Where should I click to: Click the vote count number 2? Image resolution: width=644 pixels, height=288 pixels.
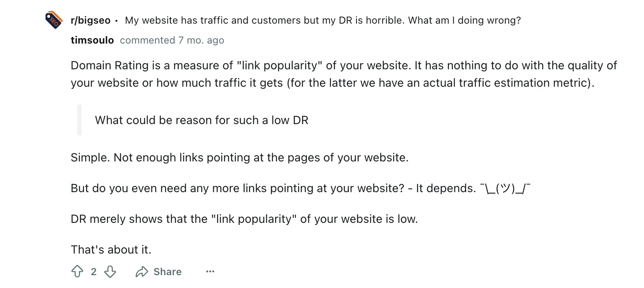pos(93,271)
